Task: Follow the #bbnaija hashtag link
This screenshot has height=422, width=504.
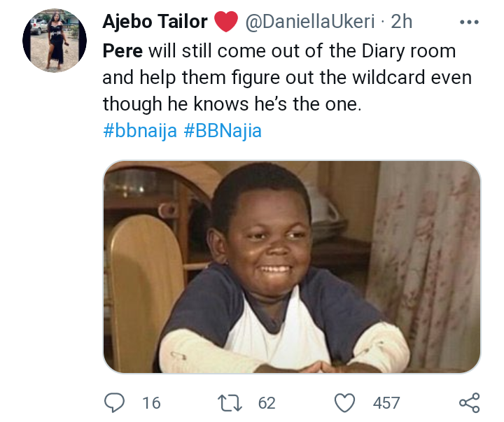Action: pos(140,131)
